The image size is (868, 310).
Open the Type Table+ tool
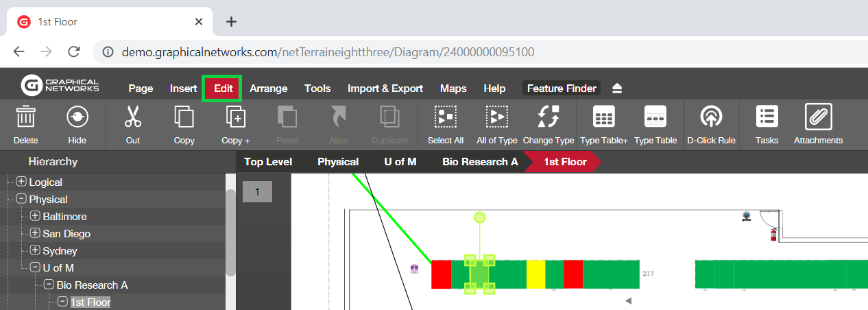click(x=604, y=117)
